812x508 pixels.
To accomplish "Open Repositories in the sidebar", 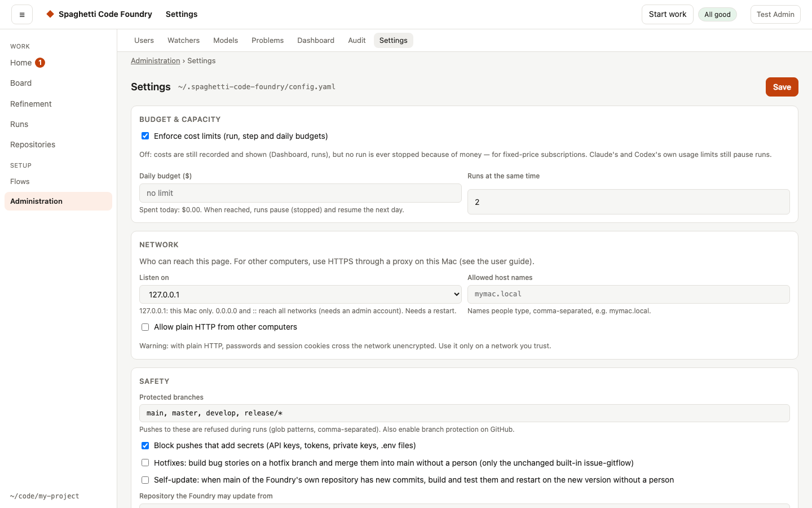I will click(x=58, y=144).
